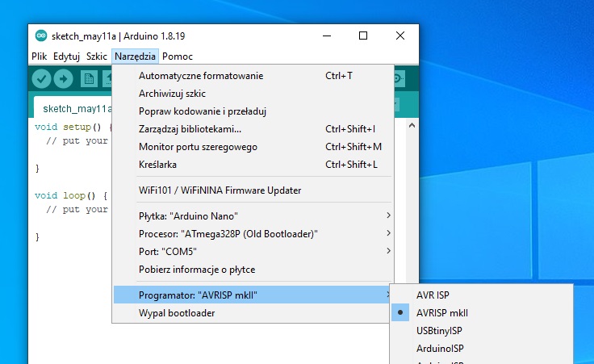Launch WiFi101 / WiFiNINA Firmware Updater
Image resolution: width=594 pixels, height=364 pixels.
253,190
